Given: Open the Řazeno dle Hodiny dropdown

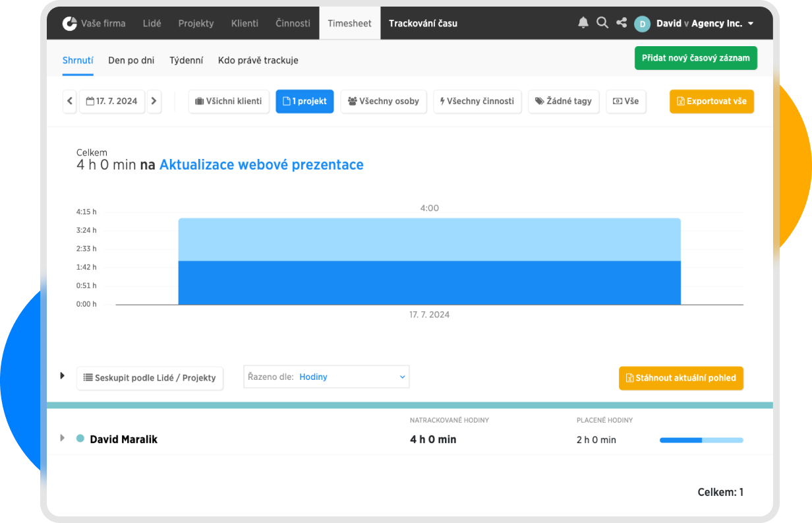Looking at the screenshot, I should [x=326, y=377].
